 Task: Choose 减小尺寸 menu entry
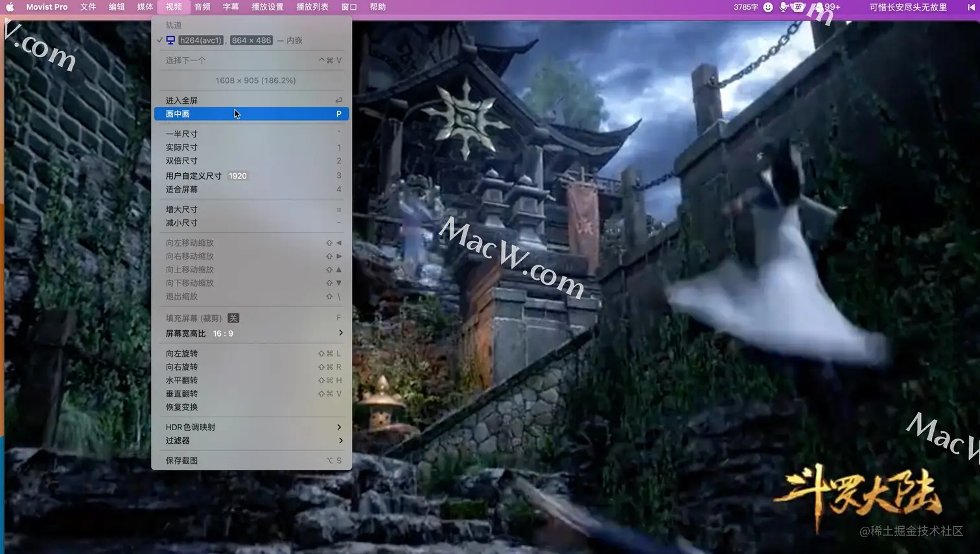click(x=251, y=223)
